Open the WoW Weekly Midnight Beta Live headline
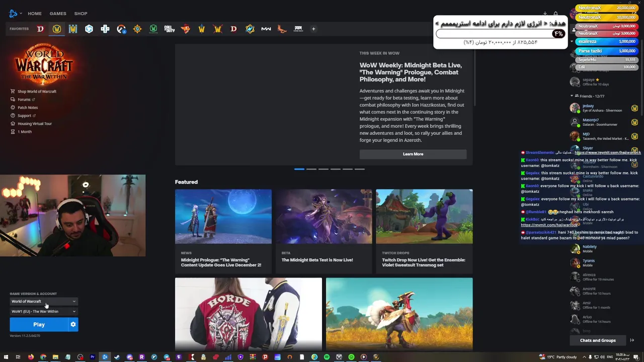The height and width of the screenshot is (362, 644). pyautogui.click(x=411, y=72)
